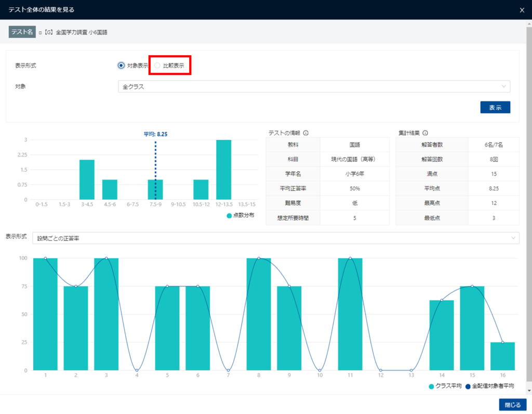Image resolution: width=532 pixels, height=414 pixels.
Task: Click the line data point at question 4
Action: pos(137,370)
